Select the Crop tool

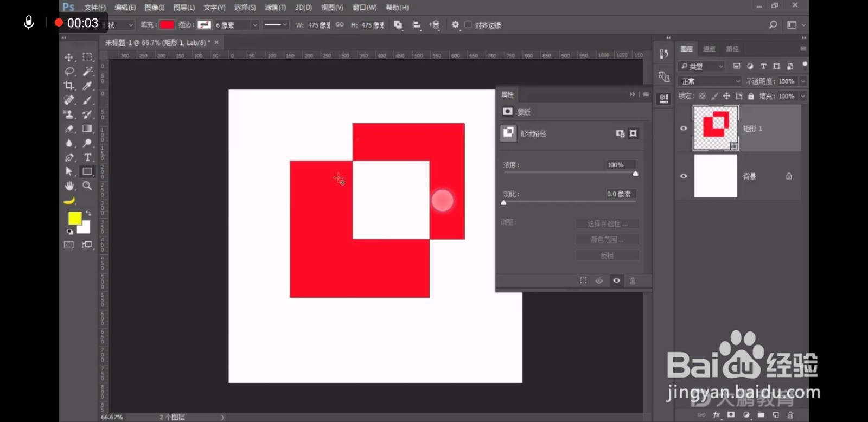tap(69, 86)
